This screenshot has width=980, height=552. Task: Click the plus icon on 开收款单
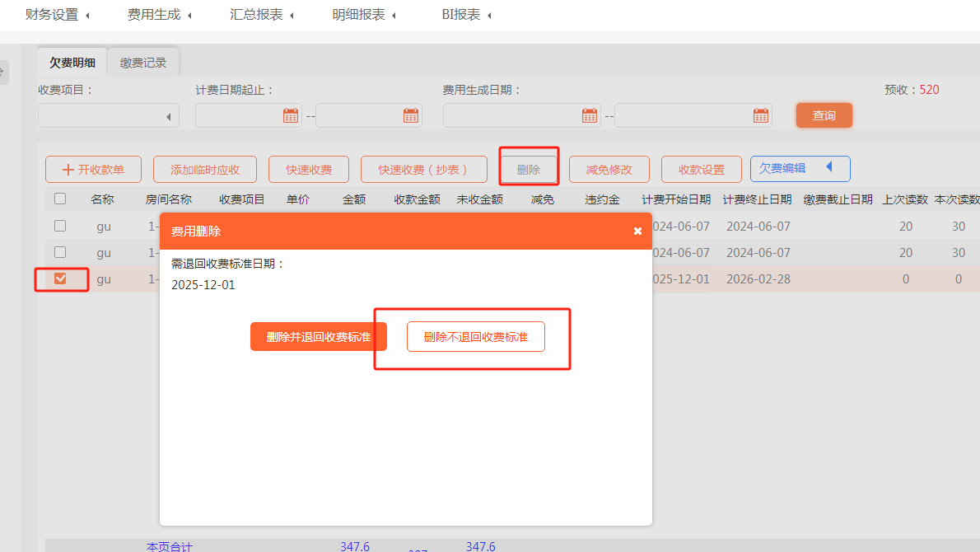click(68, 170)
